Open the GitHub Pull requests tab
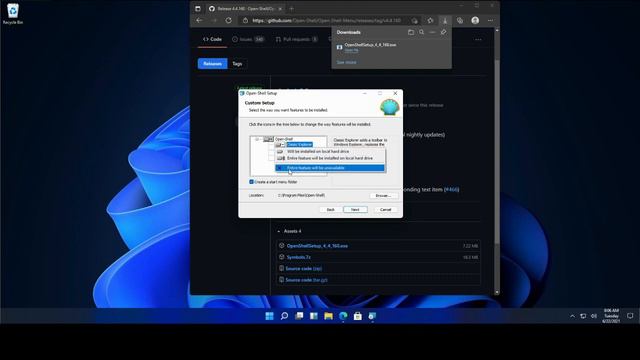Screen dimensions: 640x360 click(x=296, y=39)
